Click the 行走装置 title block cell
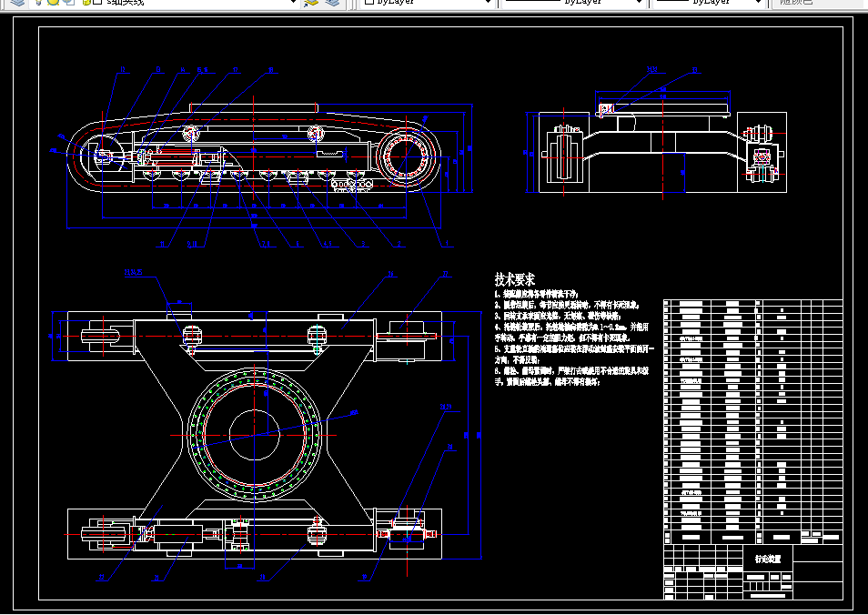 768,560
